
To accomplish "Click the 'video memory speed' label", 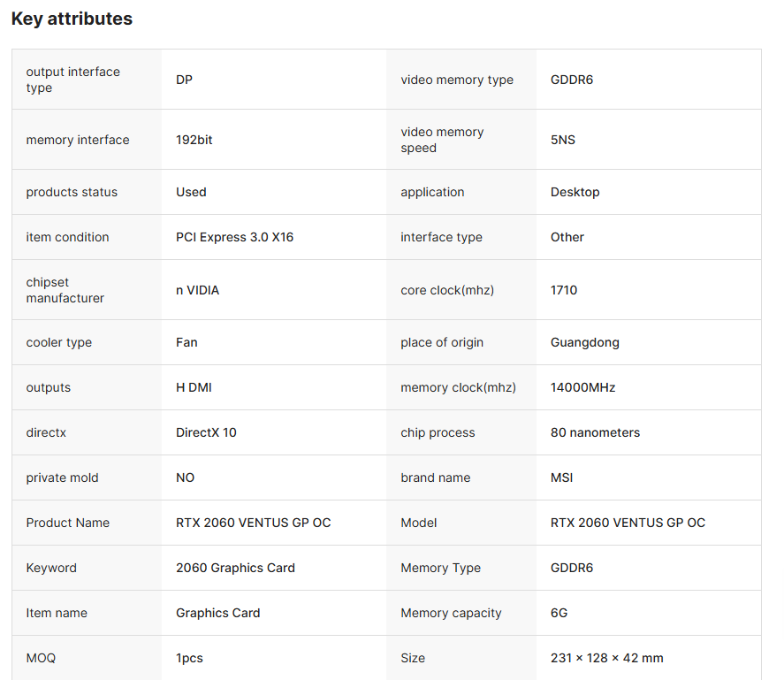I will point(442,140).
